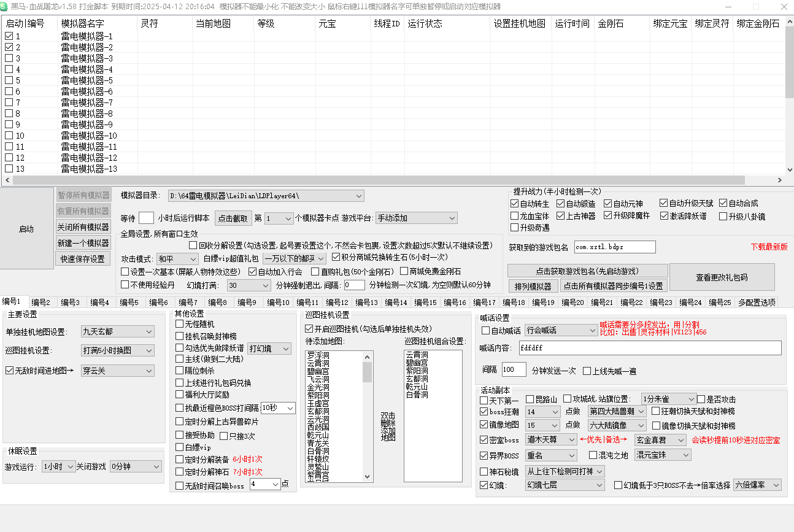Enable the 龙血宝体 option

tap(514, 216)
